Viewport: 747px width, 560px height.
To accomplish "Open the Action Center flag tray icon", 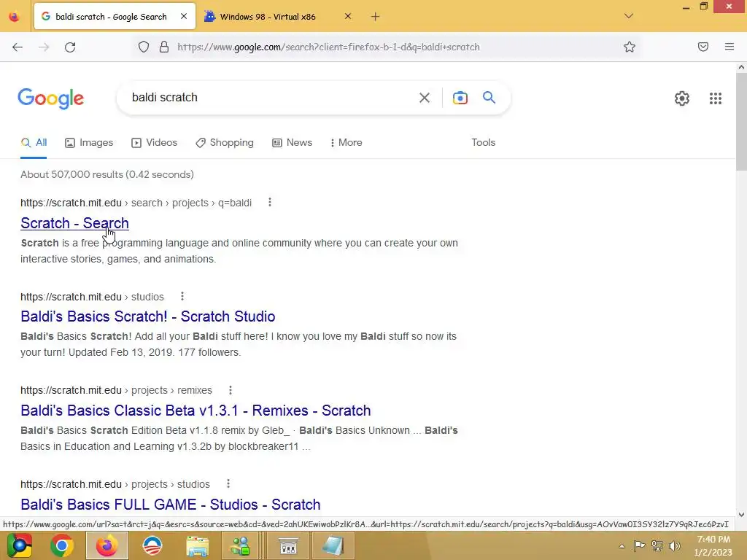I will [x=639, y=545].
